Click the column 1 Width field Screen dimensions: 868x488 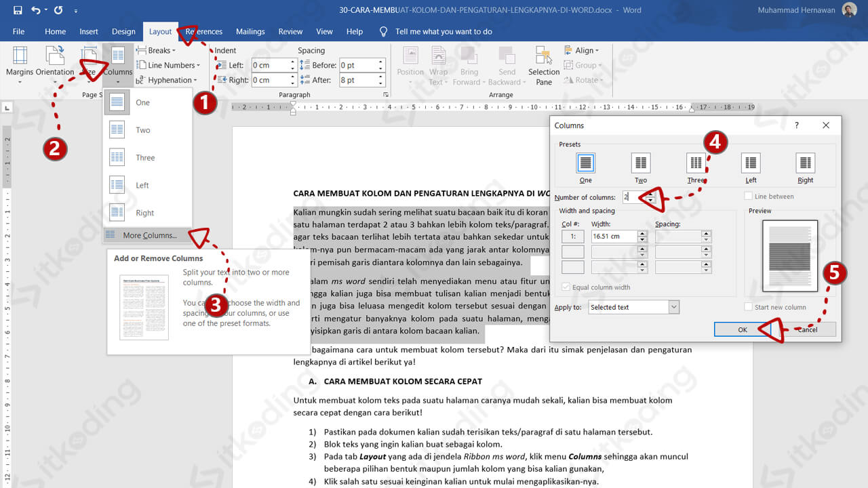tap(614, 237)
